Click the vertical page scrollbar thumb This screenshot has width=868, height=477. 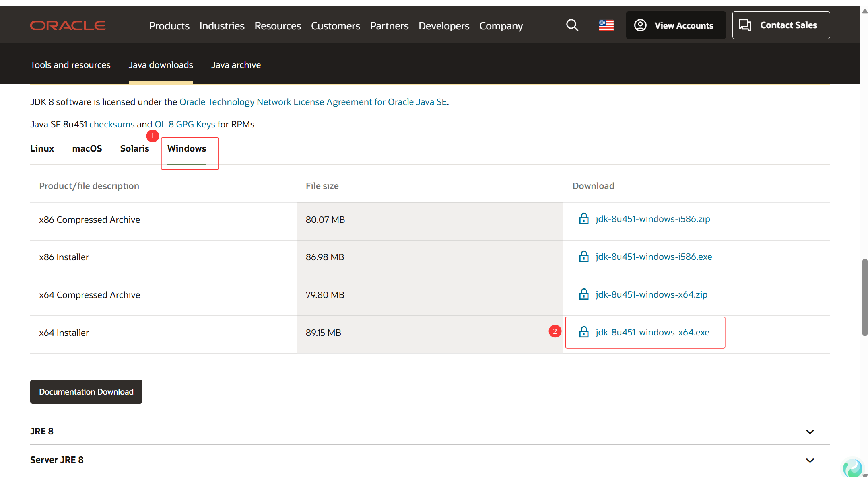click(864, 298)
